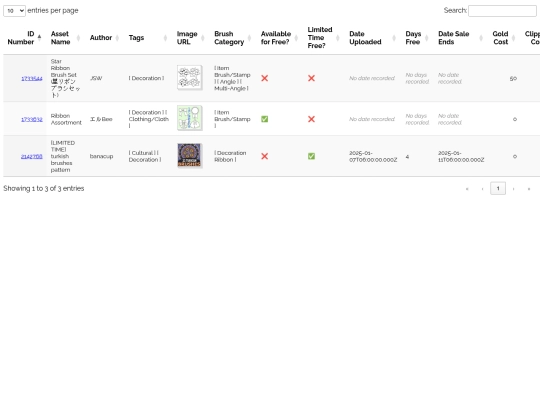Sort by Image URL column
Viewport: 540px width, 405px height.
point(190,38)
